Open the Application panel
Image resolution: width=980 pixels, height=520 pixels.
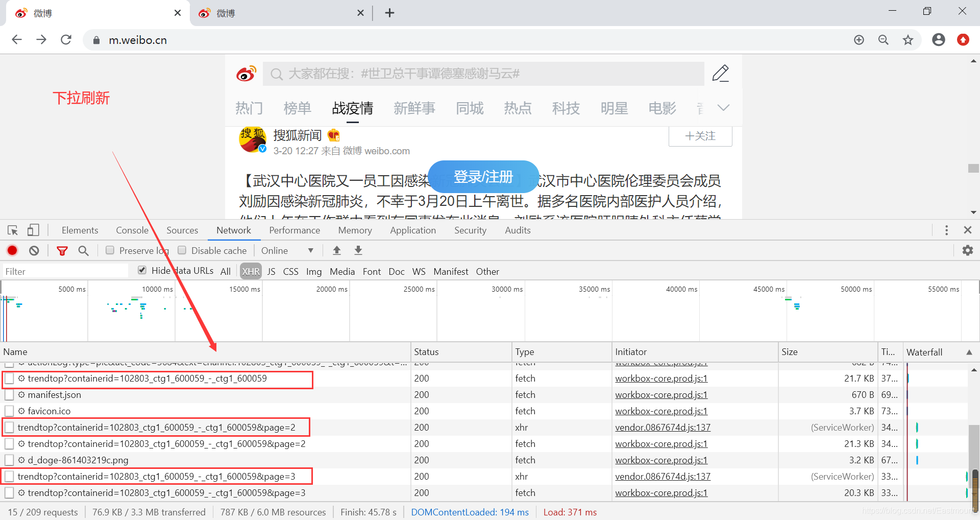(413, 230)
